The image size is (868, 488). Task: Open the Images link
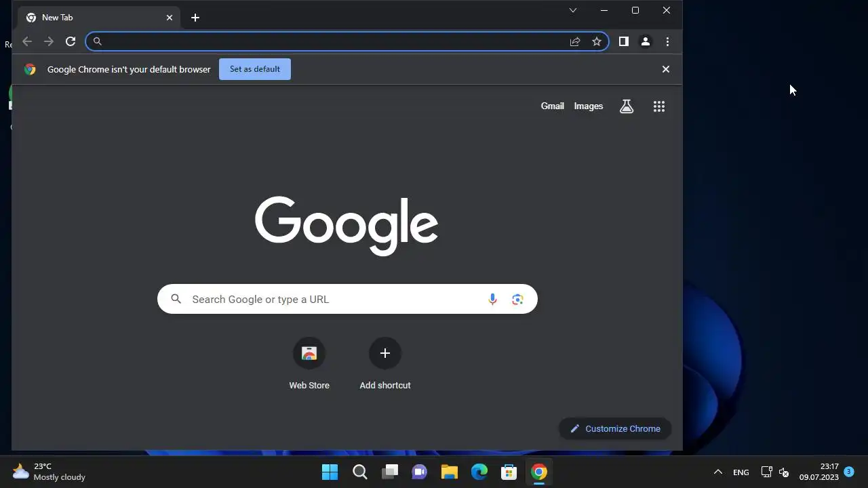[589, 106]
